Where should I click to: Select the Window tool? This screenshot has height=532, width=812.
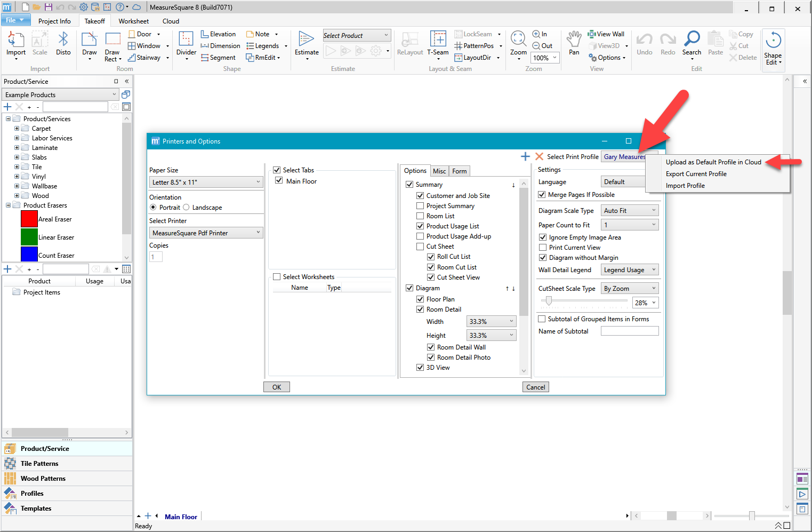[x=148, y=46]
